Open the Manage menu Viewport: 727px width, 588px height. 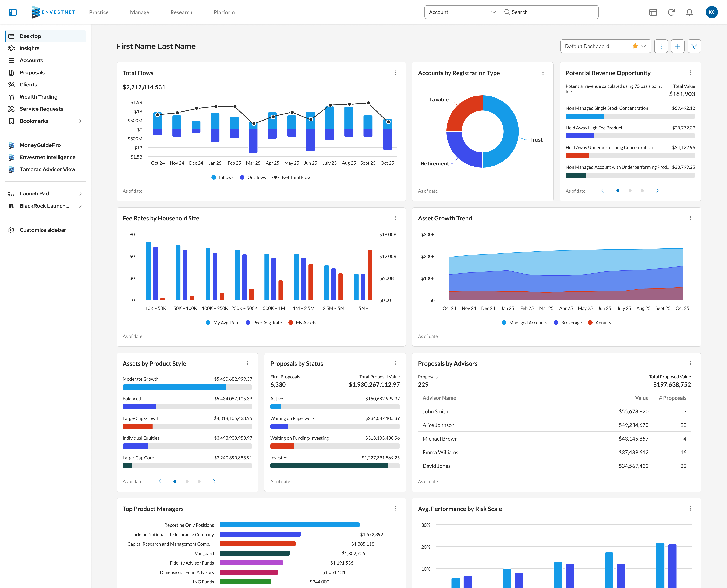point(139,12)
